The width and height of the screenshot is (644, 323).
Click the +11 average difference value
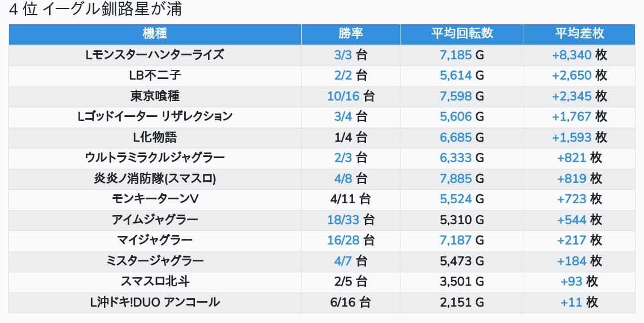(571, 302)
